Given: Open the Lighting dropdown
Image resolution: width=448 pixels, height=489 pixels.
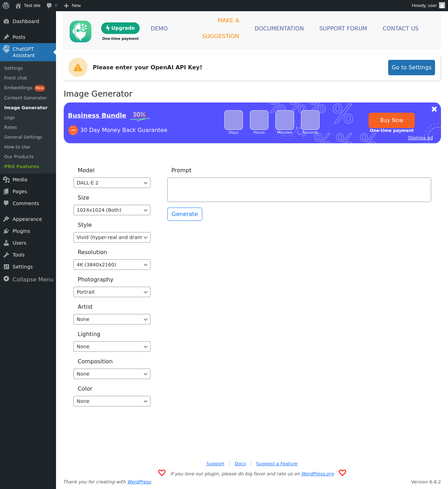Looking at the screenshot, I should (112, 347).
